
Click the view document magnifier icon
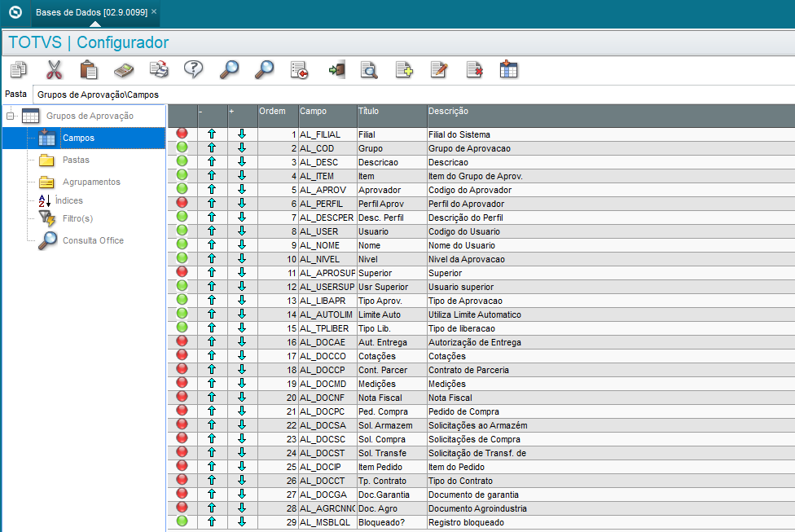369,70
